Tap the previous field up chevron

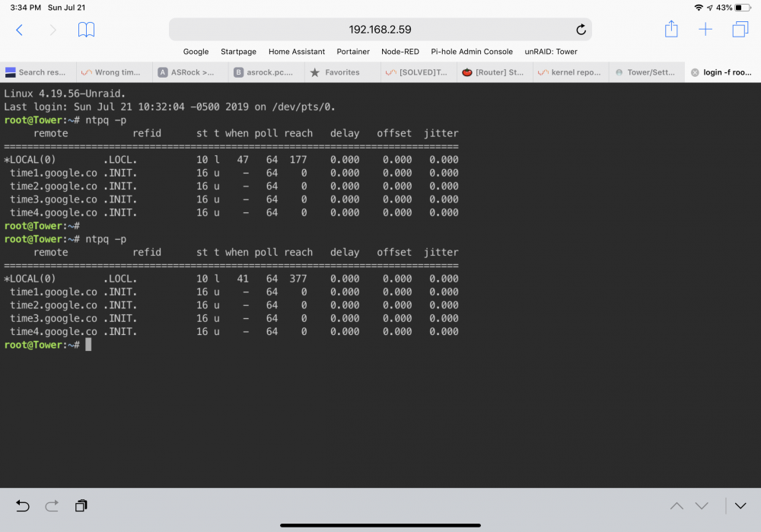677,506
